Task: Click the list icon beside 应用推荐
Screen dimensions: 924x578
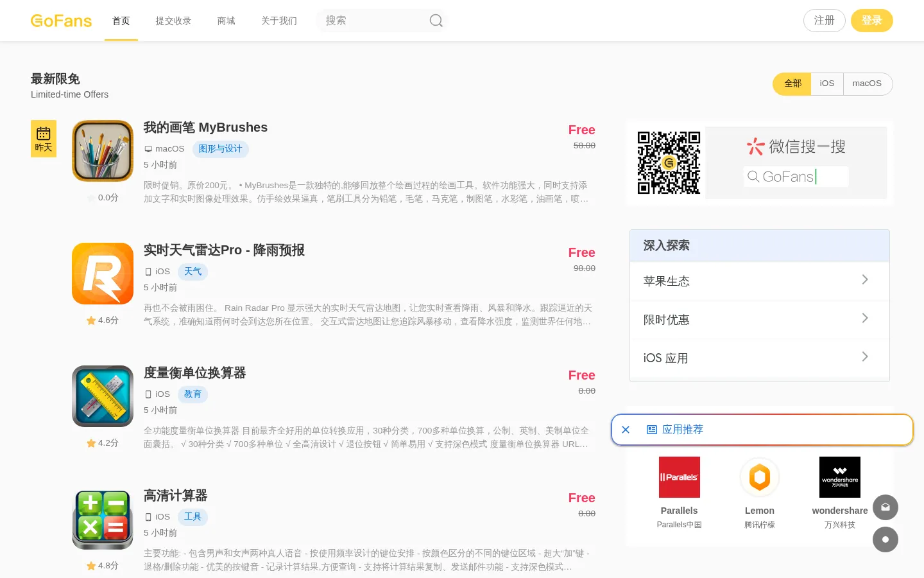Action: [652, 430]
